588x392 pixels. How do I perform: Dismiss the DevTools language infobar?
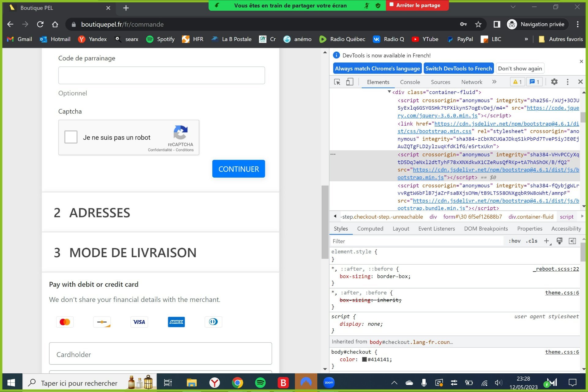[x=581, y=62]
